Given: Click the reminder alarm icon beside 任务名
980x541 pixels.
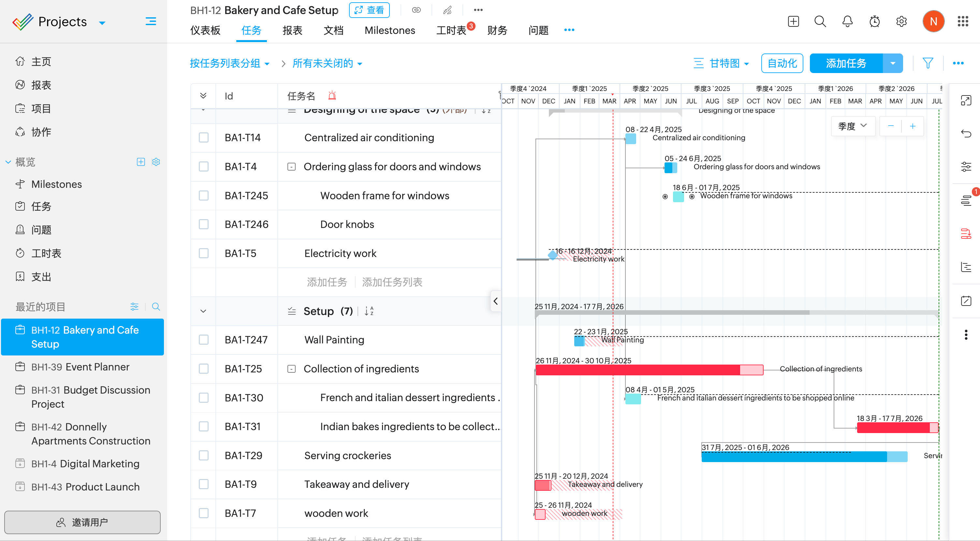Looking at the screenshot, I should [x=332, y=96].
